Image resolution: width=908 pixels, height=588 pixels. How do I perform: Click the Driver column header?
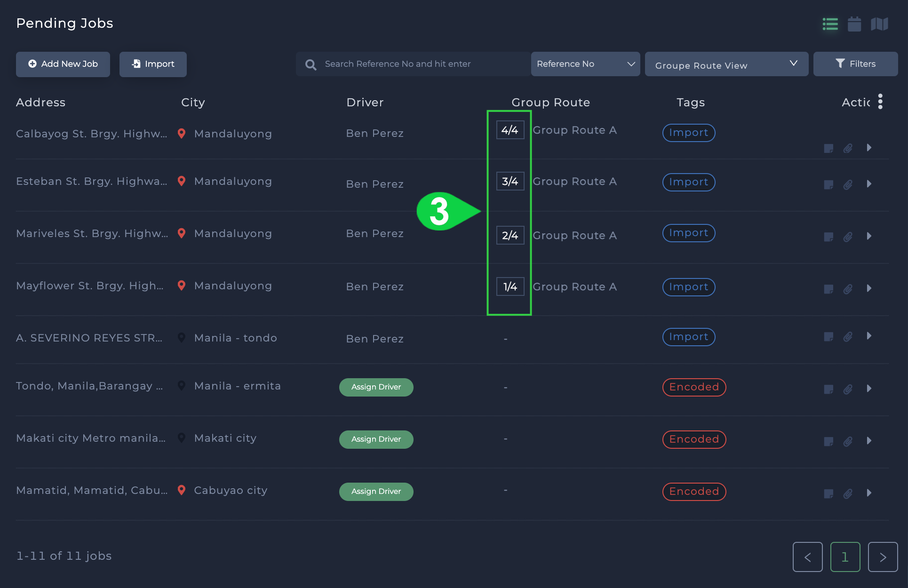pyautogui.click(x=365, y=103)
